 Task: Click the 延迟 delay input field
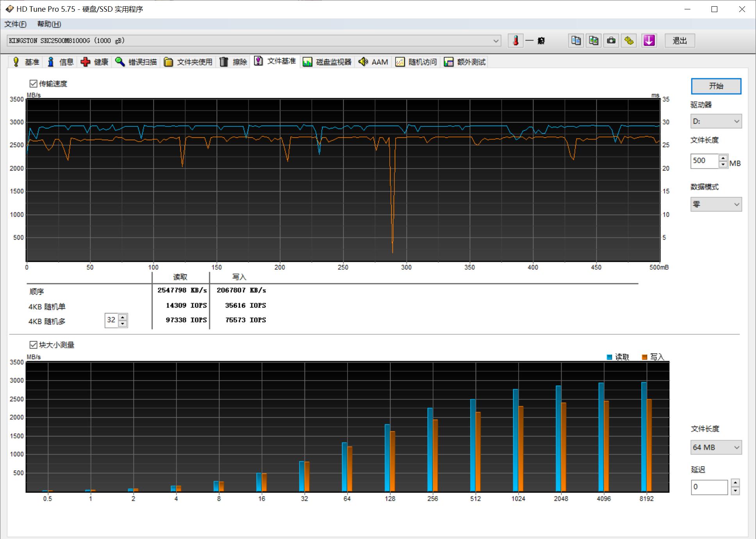click(709, 487)
